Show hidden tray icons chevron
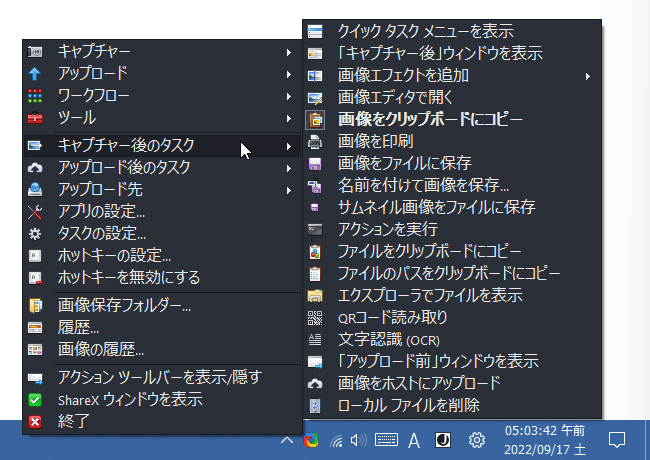 click(286, 440)
